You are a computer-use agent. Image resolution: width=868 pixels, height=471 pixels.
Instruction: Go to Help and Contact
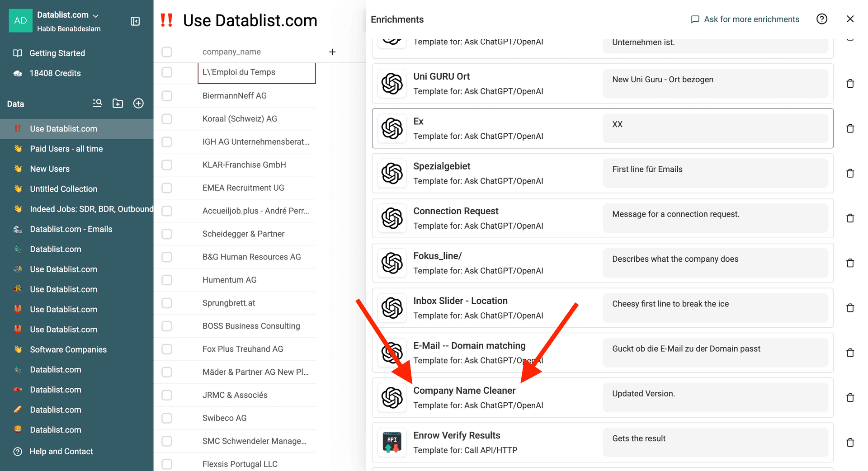[61, 452]
